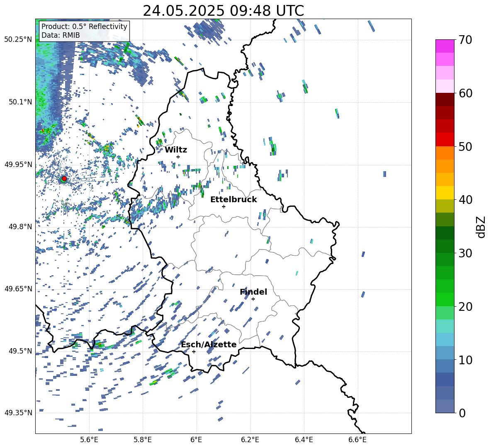The width and height of the screenshot is (491, 448).
Task: Click the colorbar tick label 0
Action: click(x=462, y=413)
